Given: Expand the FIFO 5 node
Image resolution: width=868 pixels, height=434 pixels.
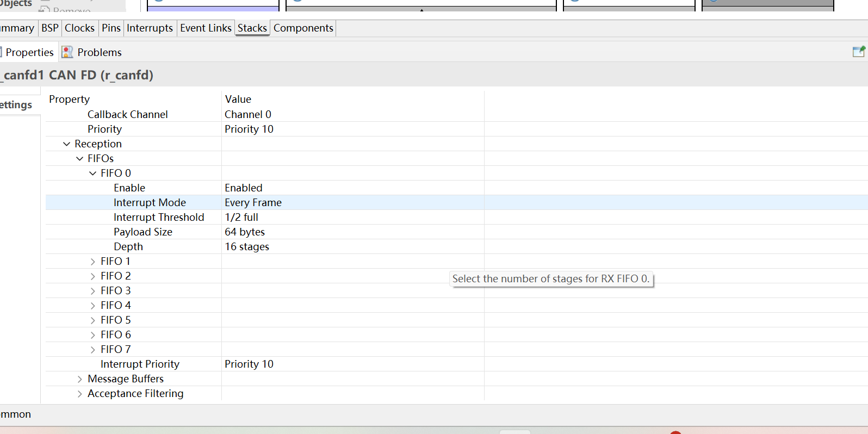Looking at the screenshot, I should (x=92, y=320).
